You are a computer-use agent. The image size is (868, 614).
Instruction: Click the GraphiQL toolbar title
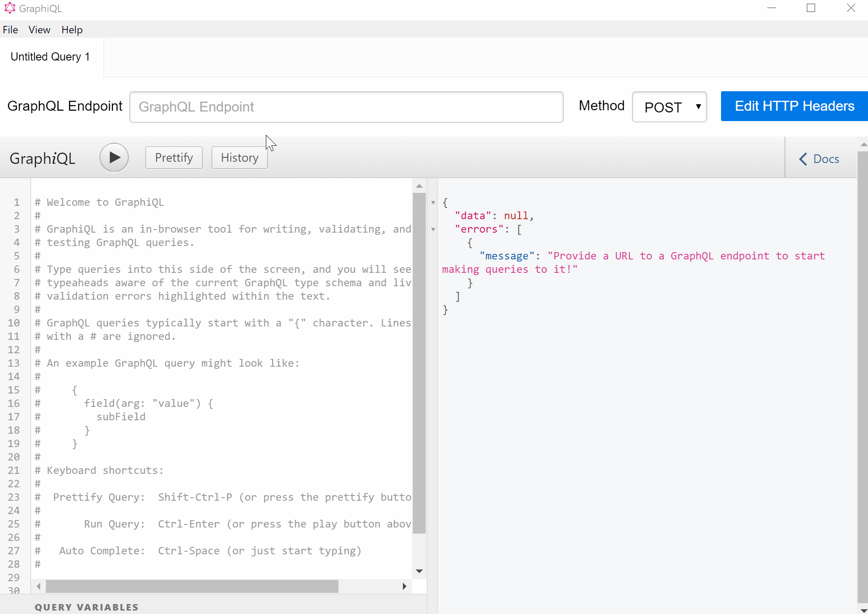(42, 159)
